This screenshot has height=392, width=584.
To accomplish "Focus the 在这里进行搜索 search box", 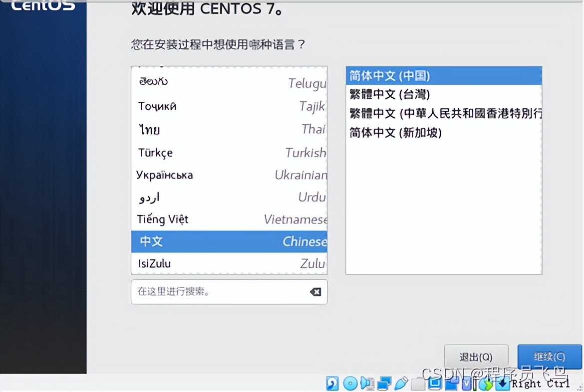I will tap(229, 292).
